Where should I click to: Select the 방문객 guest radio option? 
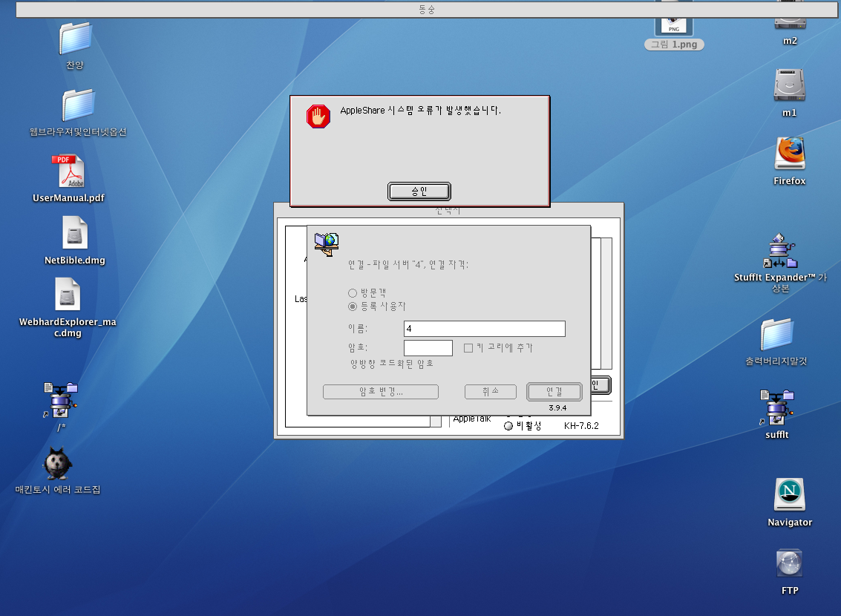coord(353,293)
